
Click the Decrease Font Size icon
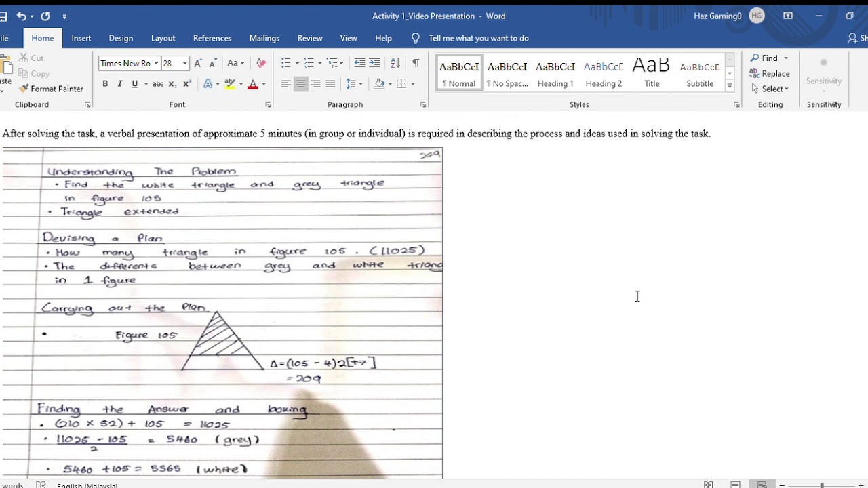coord(213,63)
